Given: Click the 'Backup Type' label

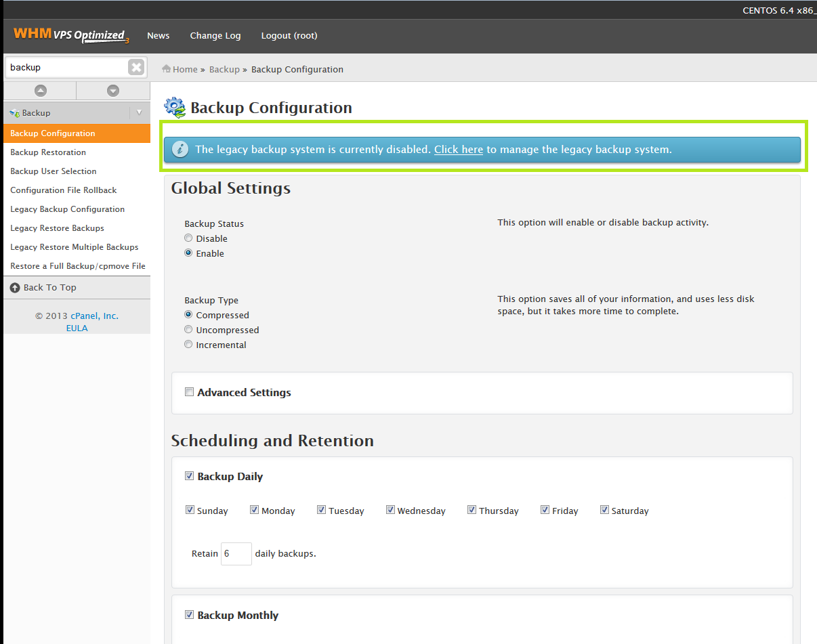Looking at the screenshot, I should pos(211,301).
